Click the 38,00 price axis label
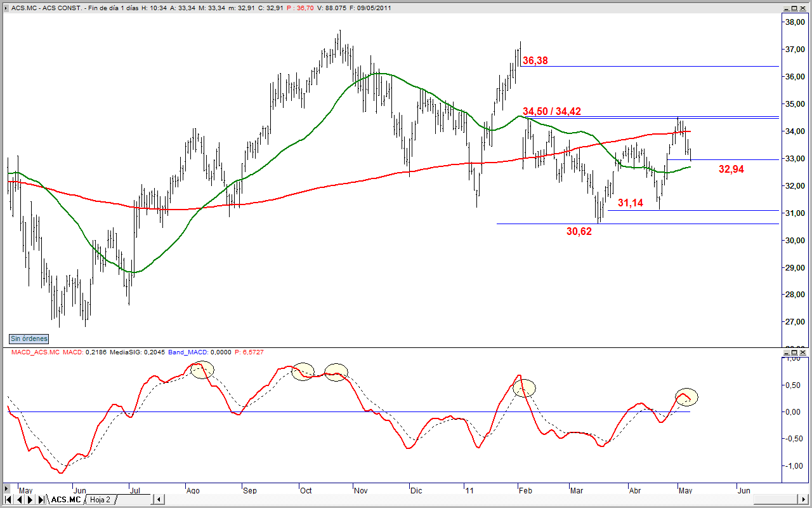 795,22
